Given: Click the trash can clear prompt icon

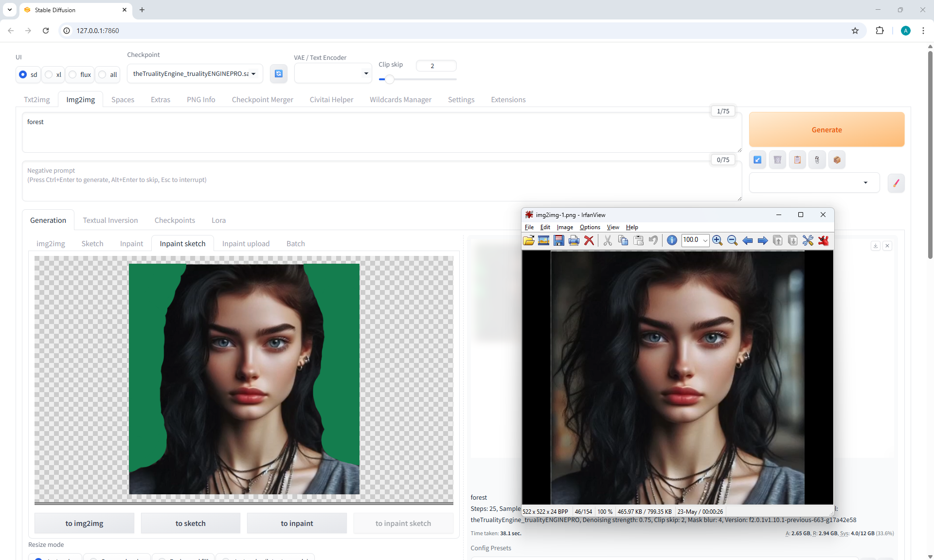Looking at the screenshot, I should click(x=777, y=160).
